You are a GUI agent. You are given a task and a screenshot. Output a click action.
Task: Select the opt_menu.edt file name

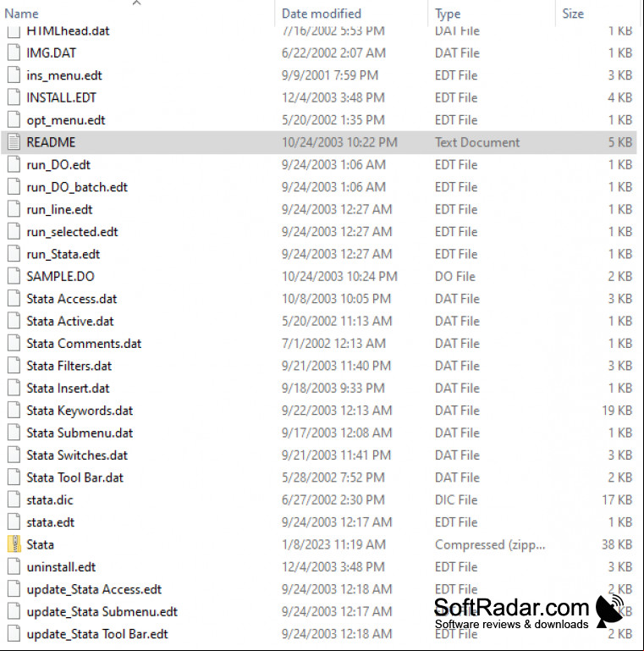pos(66,120)
